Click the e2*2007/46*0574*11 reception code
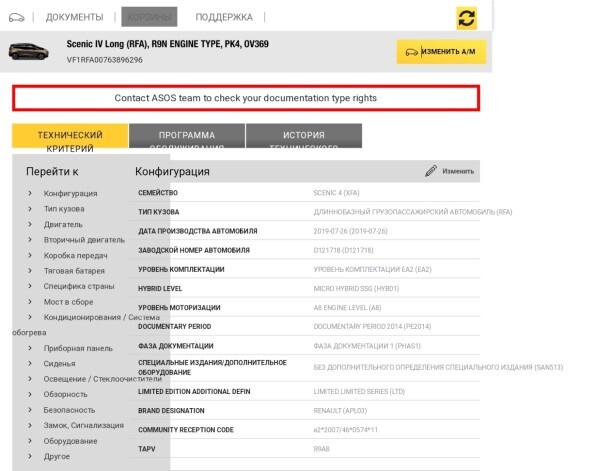612x471 pixels. [346, 430]
